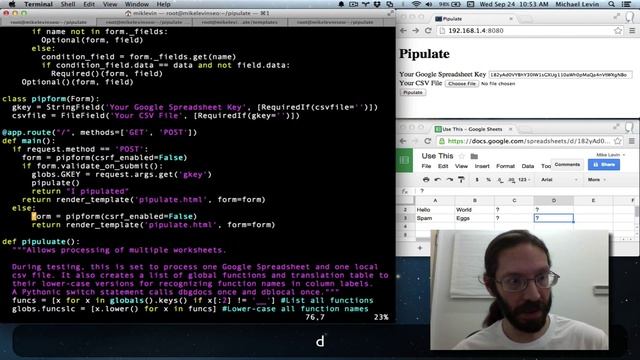
Task: Click the move-to-folder icon beside title
Action: [x=474, y=156]
